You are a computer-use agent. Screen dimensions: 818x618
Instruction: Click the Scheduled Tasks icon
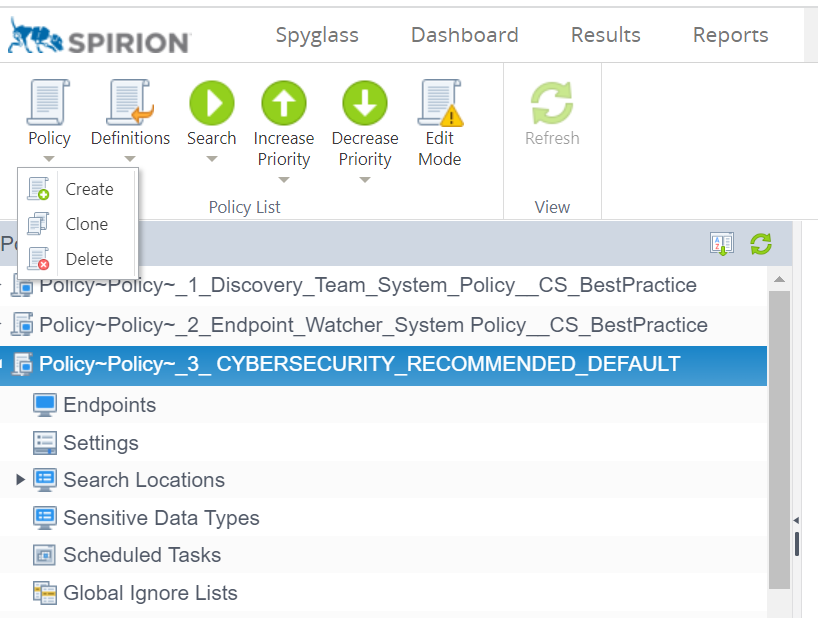pyautogui.click(x=44, y=555)
